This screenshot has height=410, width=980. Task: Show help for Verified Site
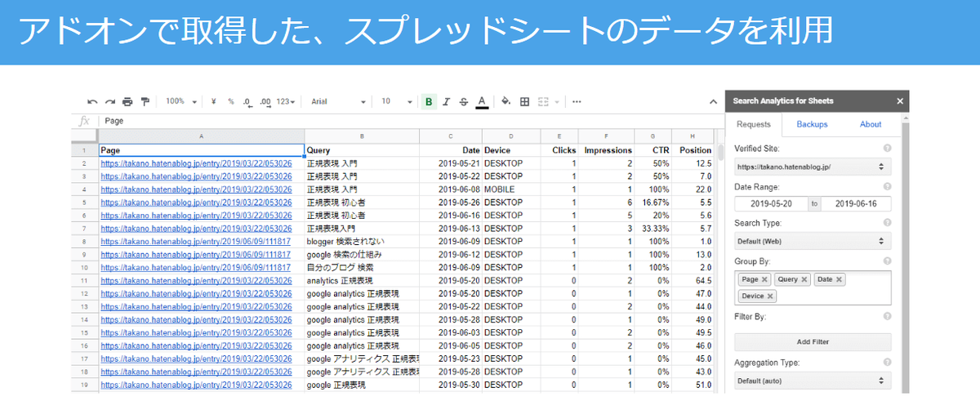click(x=887, y=149)
